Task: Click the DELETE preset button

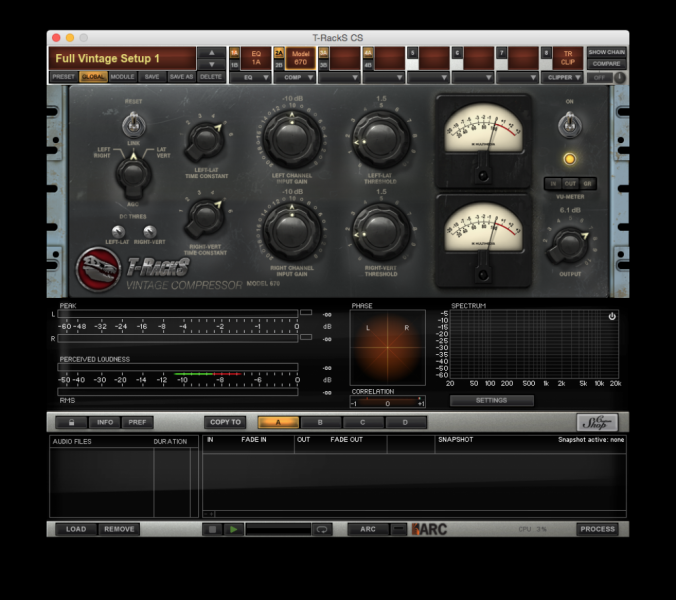Action: [x=211, y=77]
